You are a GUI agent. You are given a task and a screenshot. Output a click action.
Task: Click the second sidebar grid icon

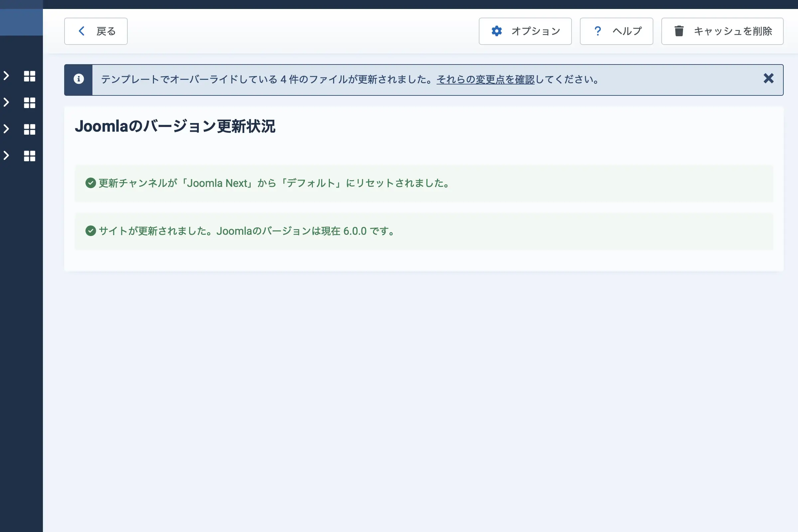tap(30, 102)
